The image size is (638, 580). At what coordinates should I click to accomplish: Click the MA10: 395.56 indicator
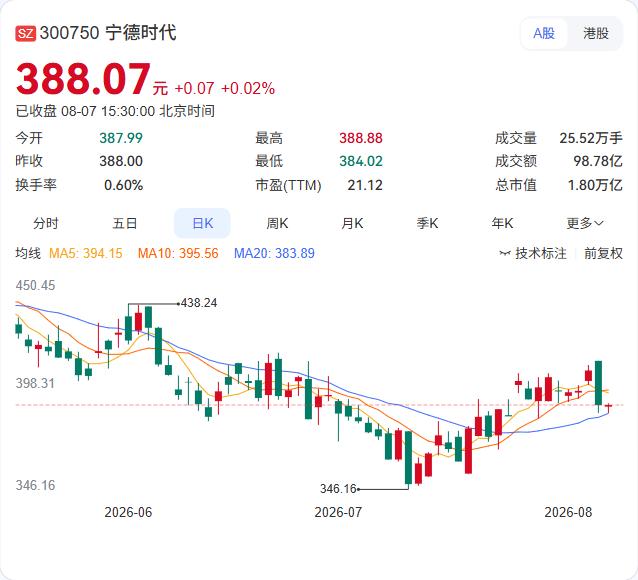pyautogui.click(x=178, y=254)
